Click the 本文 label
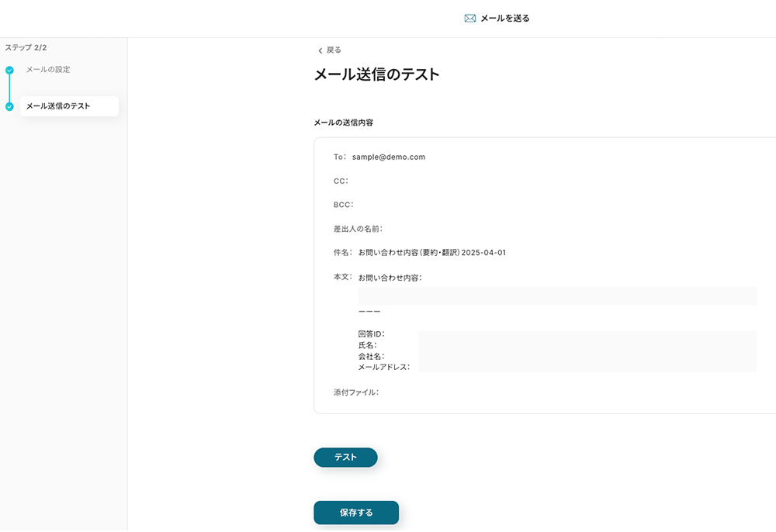 [x=342, y=277]
